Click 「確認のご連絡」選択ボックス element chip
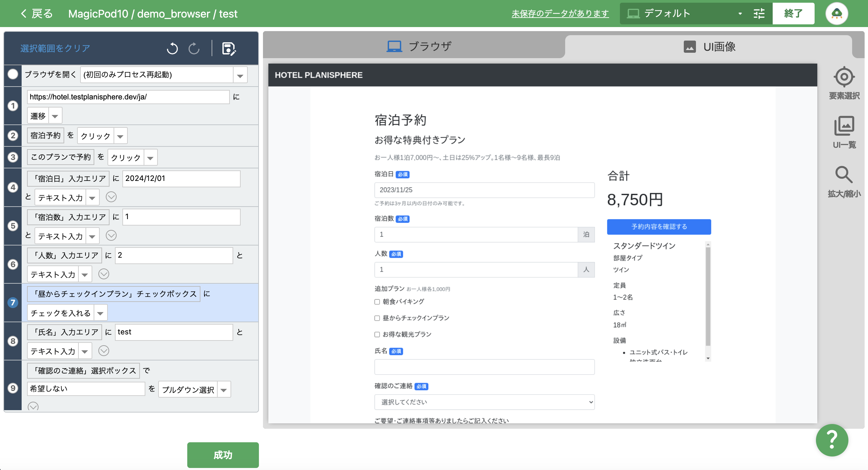 click(83, 371)
